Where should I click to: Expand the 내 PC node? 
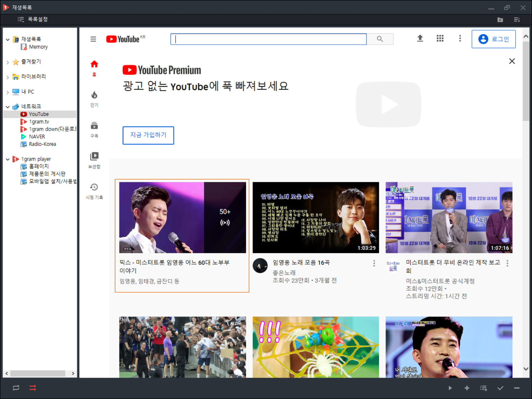click(8, 92)
